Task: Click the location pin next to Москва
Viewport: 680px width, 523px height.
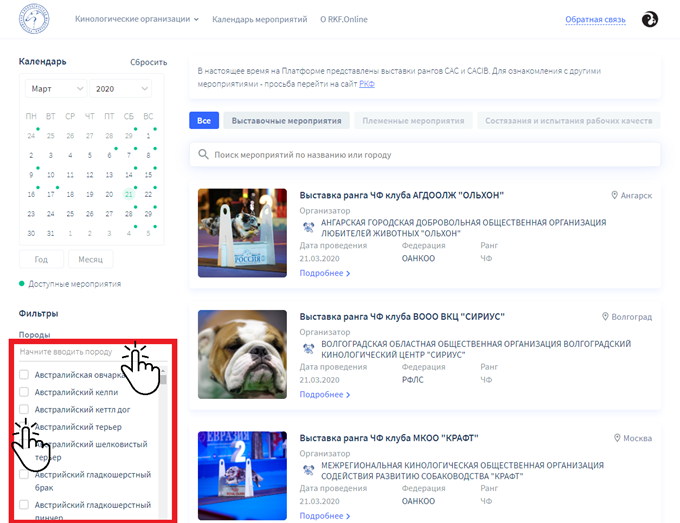Action: point(616,438)
